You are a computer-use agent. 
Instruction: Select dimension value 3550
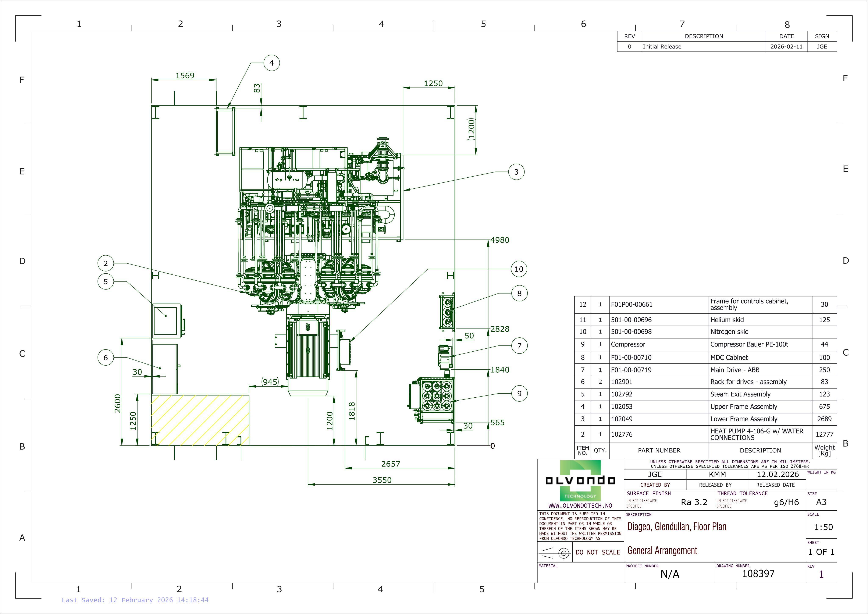pyautogui.click(x=382, y=480)
